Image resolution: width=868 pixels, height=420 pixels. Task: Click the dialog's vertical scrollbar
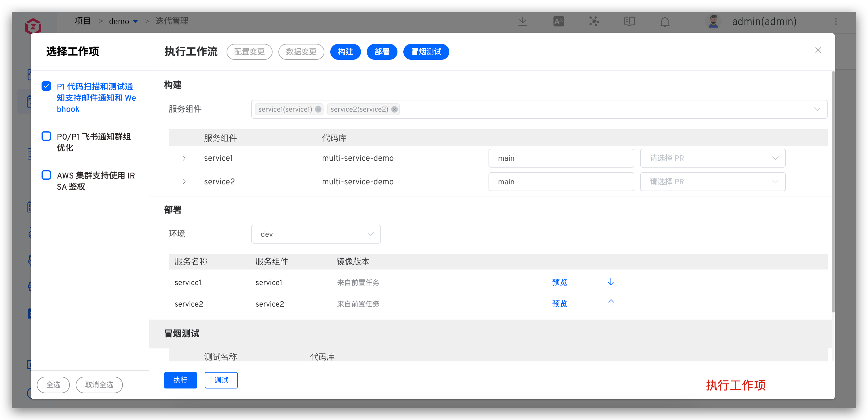click(833, 192)
